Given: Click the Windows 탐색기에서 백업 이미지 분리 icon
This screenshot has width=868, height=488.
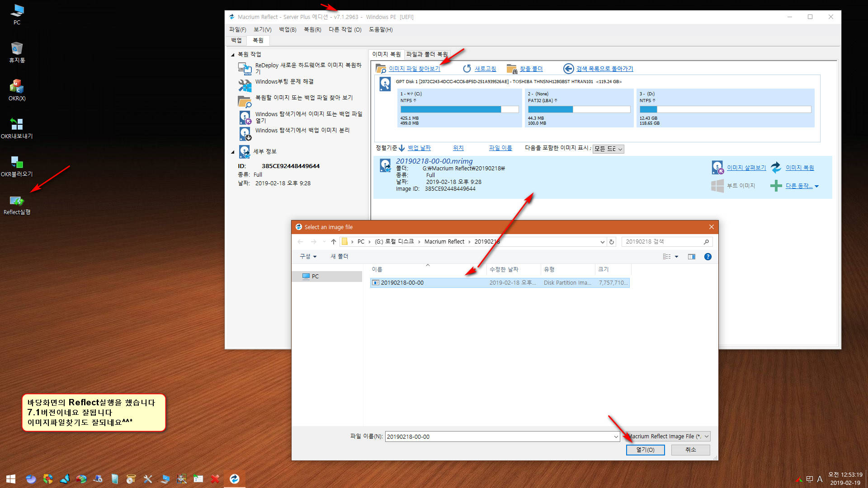Looking at the screenshot, I should 245,134.
